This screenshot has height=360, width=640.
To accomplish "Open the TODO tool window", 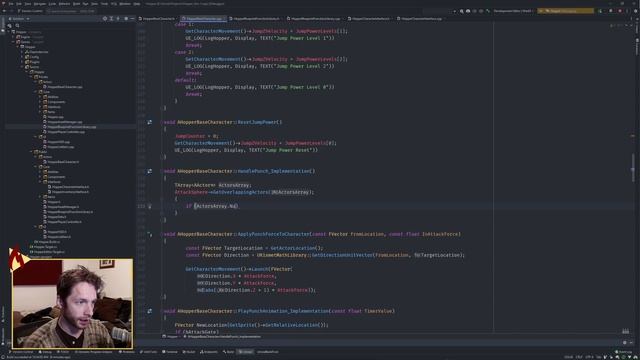I will click(63, 352).
